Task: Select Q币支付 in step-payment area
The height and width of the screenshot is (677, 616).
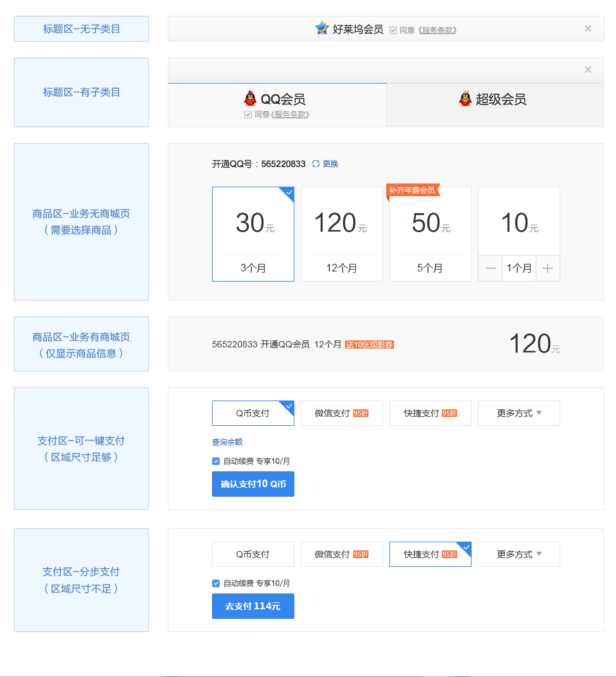Action: [253, 554]
